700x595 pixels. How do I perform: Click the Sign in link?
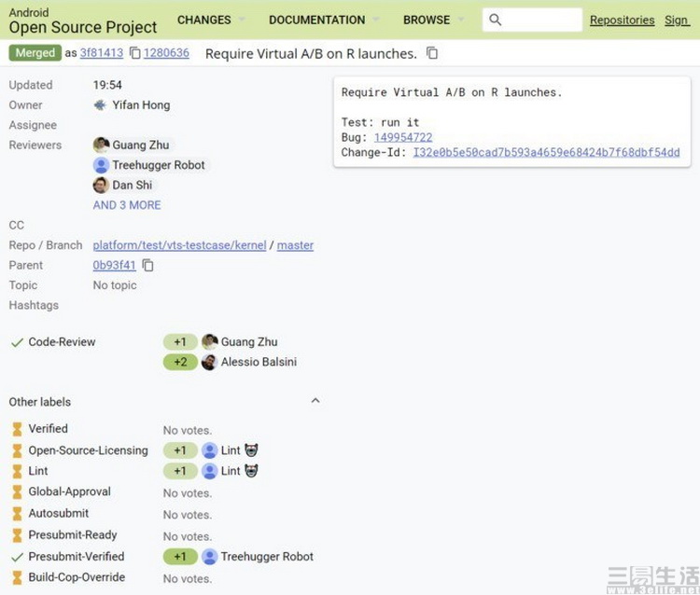(x=677, y=21)
